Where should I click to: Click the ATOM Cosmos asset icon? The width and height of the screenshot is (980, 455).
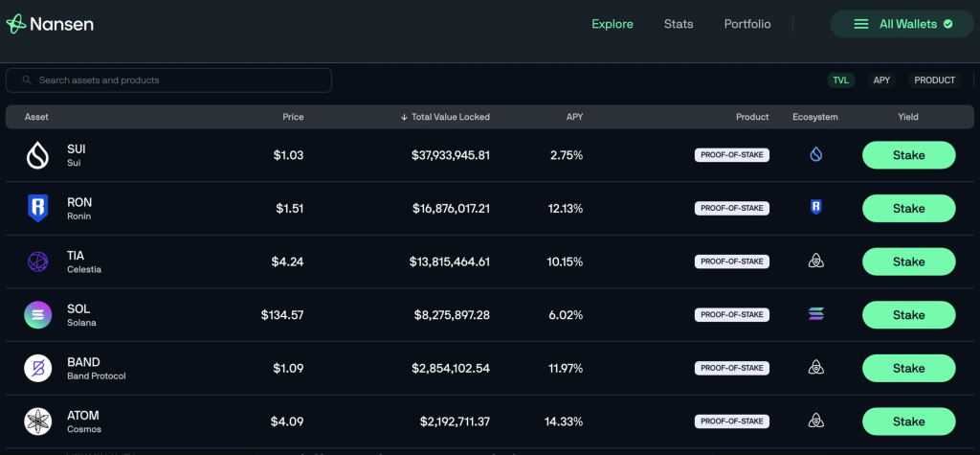tap(37, 421)
